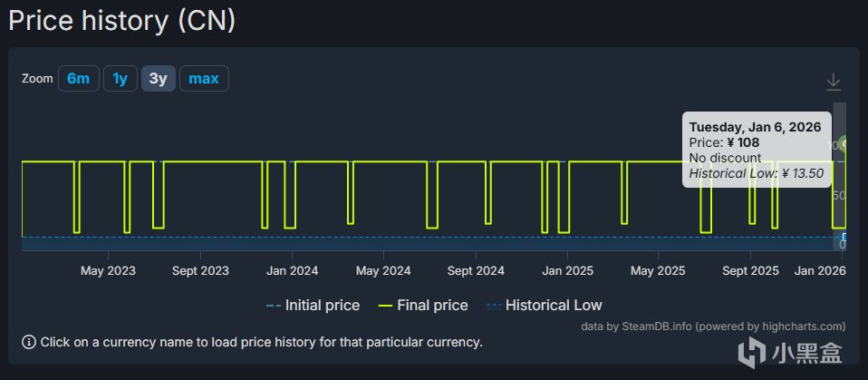Download the price history chart
This screenshot has height=380, width=868.
tap(834, 83)
